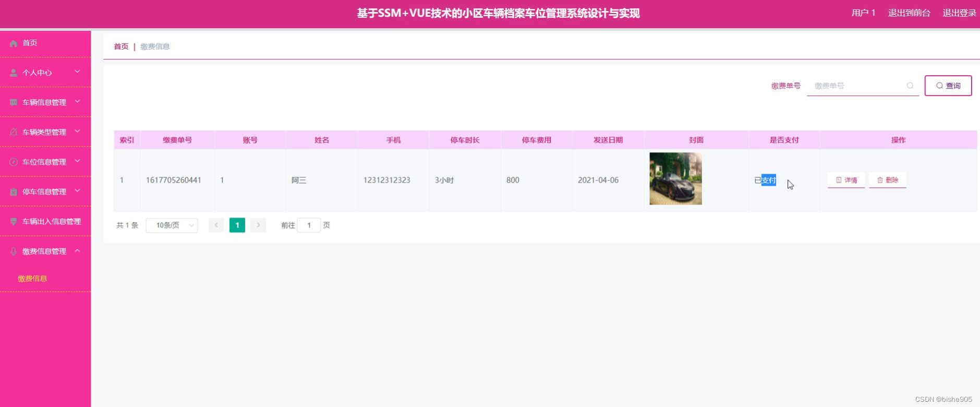The height and width of the screenshot is (407, 980).
Task: Click the 首页 breadcrumb link
Action: tap(121, 46)
